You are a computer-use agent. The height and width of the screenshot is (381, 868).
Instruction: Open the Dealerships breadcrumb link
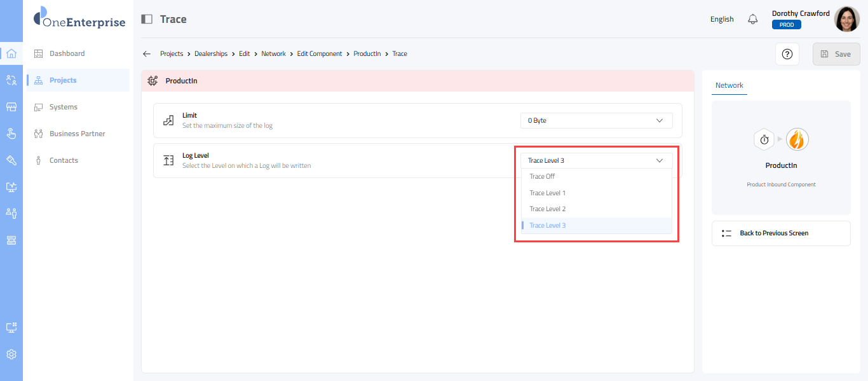tap(211, 54)
